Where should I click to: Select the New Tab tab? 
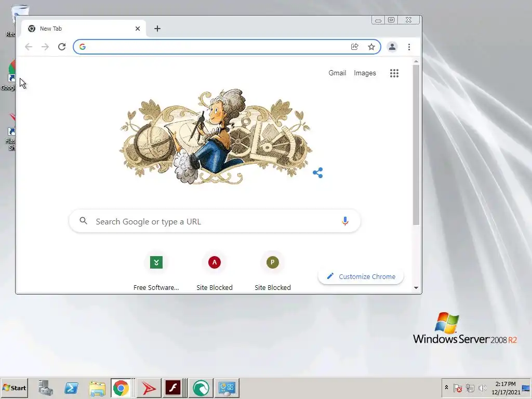click(84, 29)
